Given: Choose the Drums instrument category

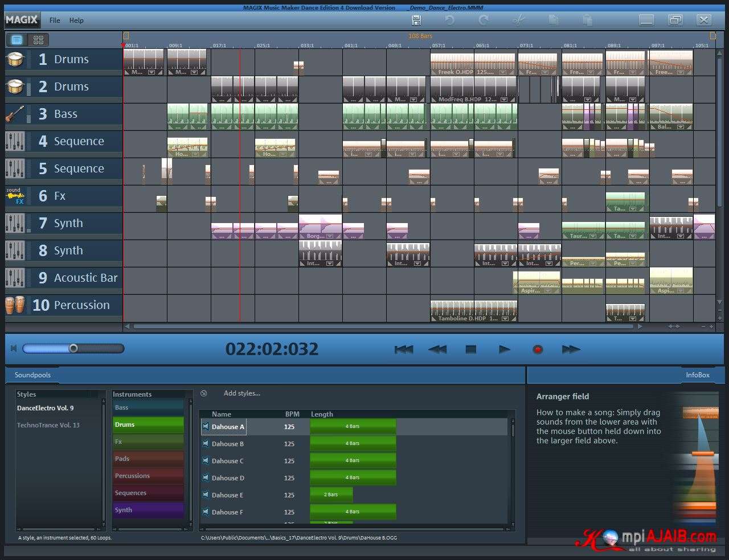Looking at the screenshot, I should tap(148, 425).
